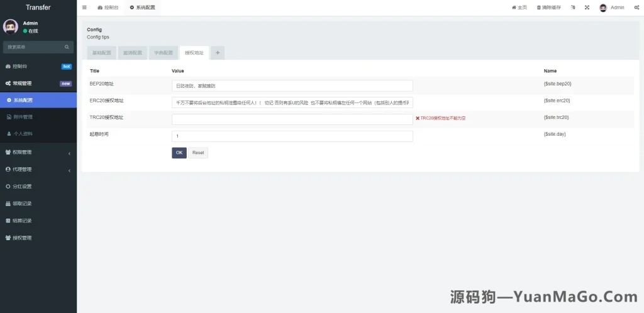Add a new config group with the plus tab
Viewport: 644px width, 313px height.
tap(218, 53)
